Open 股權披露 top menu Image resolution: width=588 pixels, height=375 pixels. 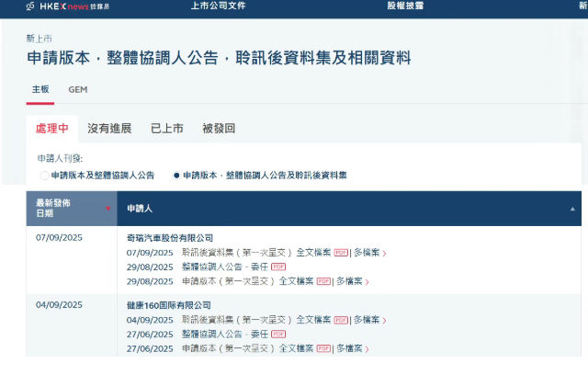pyautogui.click(x=405, y=6)
